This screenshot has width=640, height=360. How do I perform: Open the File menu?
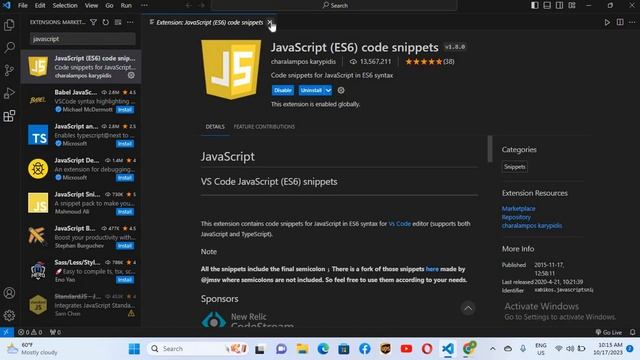tap(23, 5)
